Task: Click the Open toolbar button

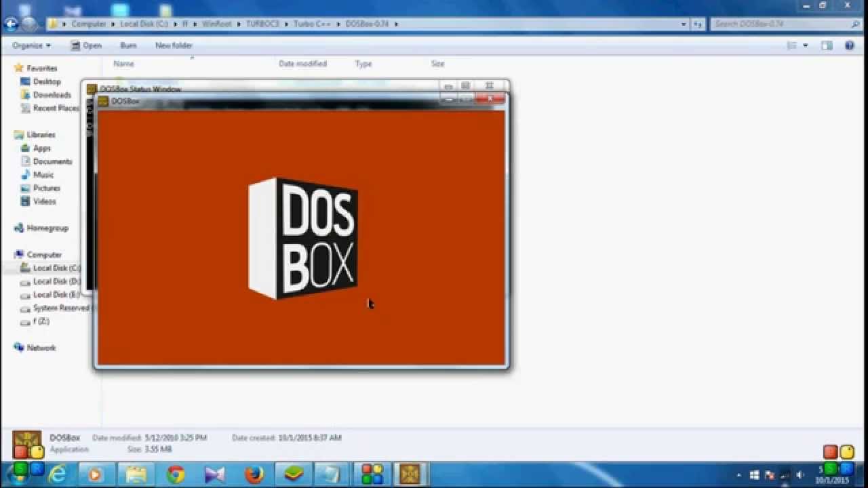Action: click(x=86, y=45)
